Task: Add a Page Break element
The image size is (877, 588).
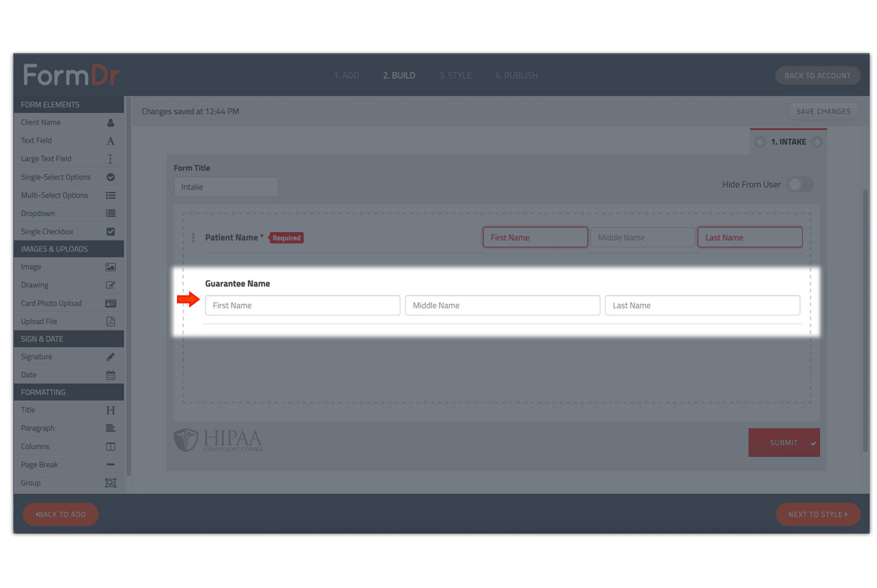Action: click(x=69, y=465)
